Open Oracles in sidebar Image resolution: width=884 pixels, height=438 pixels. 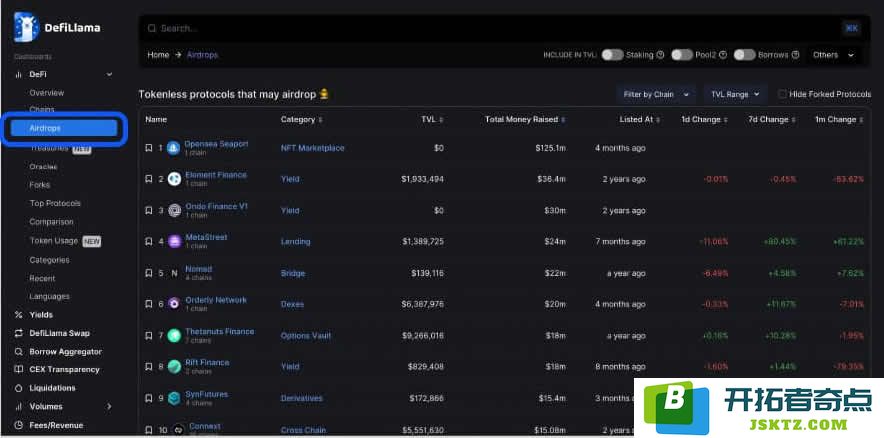pos(43,166)
